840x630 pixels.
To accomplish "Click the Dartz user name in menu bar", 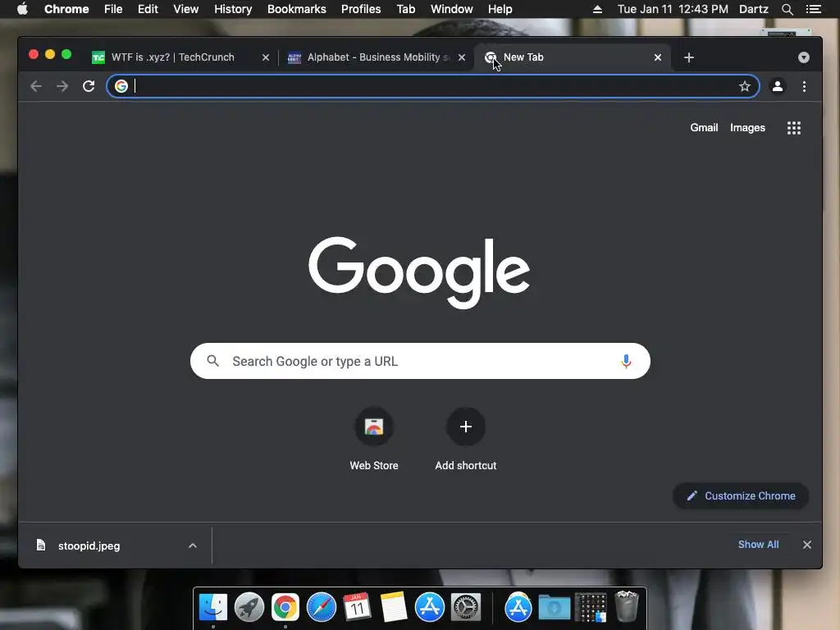I will (754, 9).
